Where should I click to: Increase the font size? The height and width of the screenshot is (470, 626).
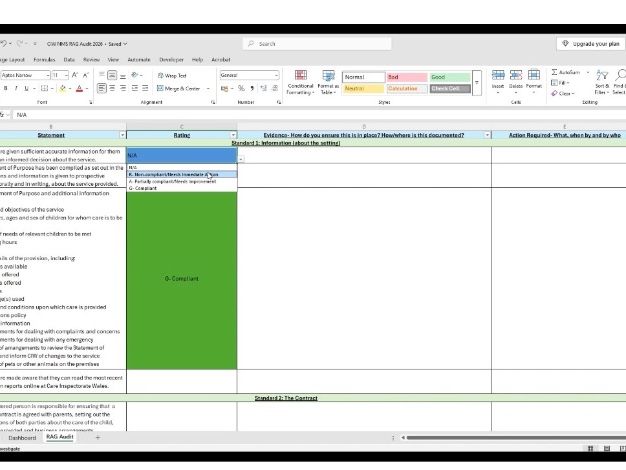pyautogui.click(x=75, y=75)
